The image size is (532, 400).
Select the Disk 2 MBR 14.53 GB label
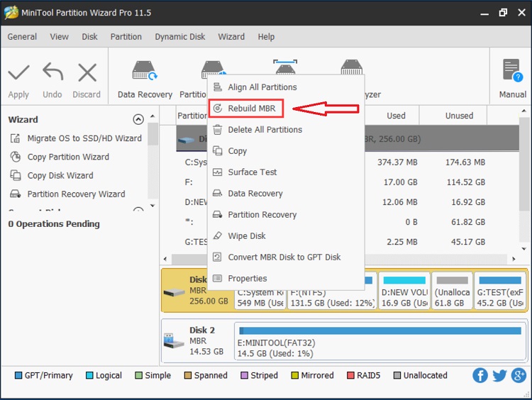pos(206,340)
